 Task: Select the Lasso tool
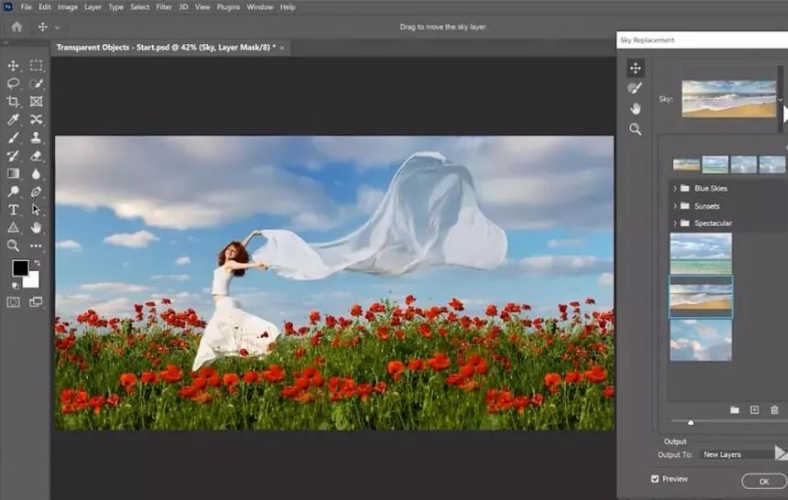[x=13, y=83]
